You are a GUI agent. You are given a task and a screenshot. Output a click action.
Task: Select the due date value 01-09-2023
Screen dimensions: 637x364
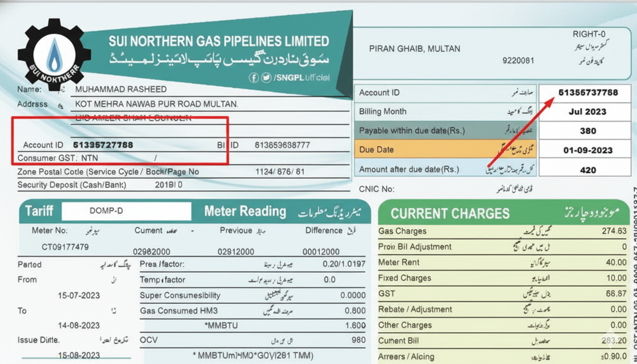click(588, 150)
